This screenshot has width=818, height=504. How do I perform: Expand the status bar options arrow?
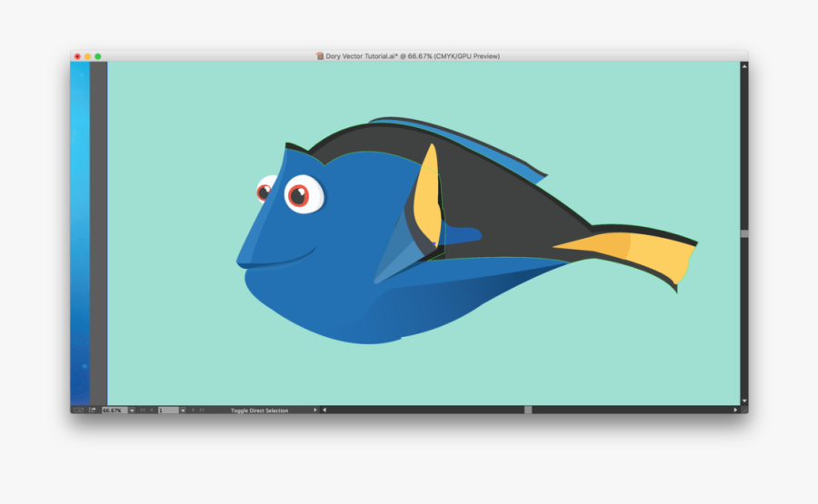point(315,410)
